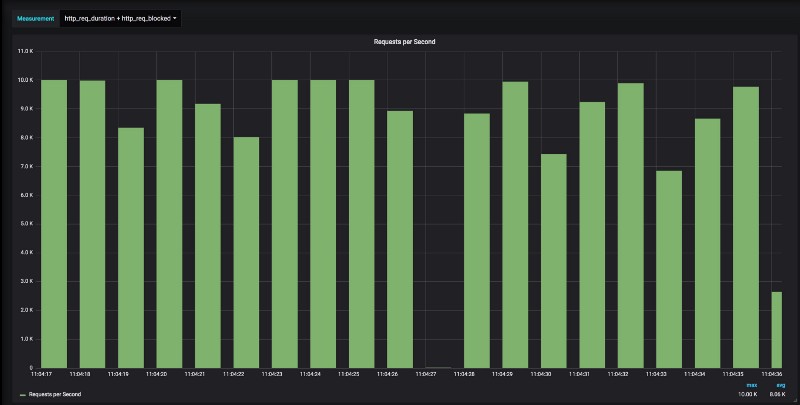Click the bar at 11:04:26
Image resolution: width=800 pixels, height=405 pixels.
point(400,239)
